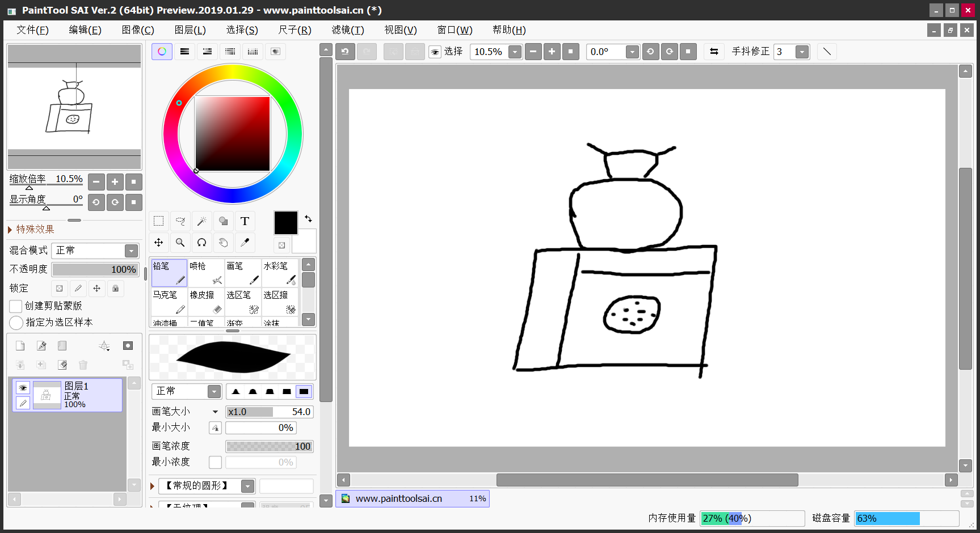Open brush blending mode 正常 dropdown
This screenshot has height=533, width=980.
214,391
